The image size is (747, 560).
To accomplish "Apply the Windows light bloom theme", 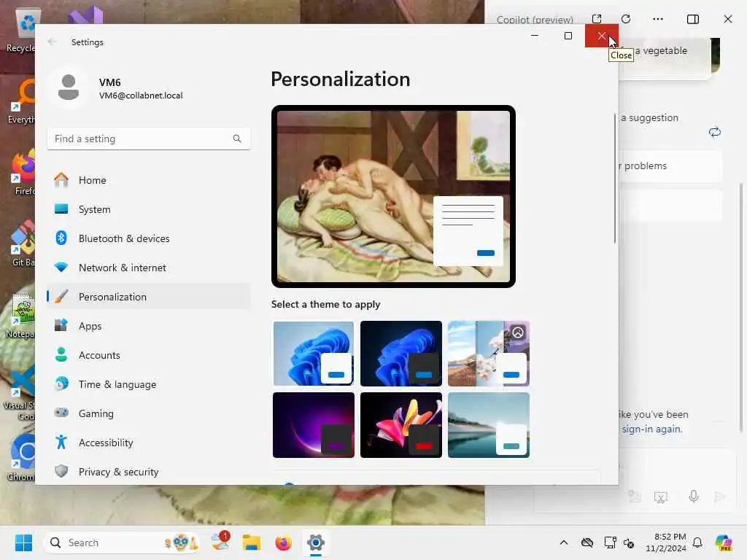I will [314, 354].
